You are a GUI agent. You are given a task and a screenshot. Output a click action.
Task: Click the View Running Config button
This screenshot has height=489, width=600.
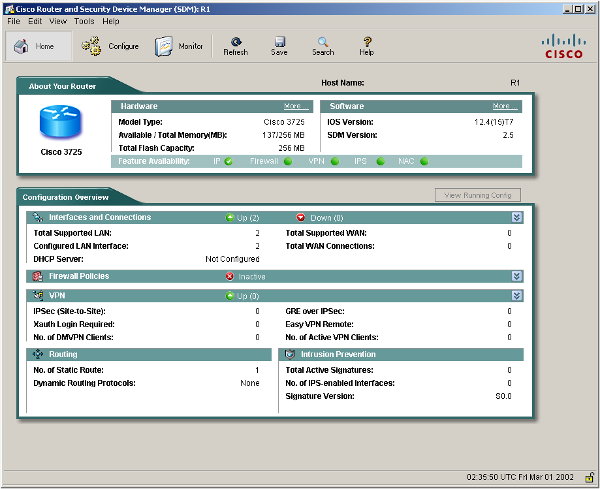[478, 195]
